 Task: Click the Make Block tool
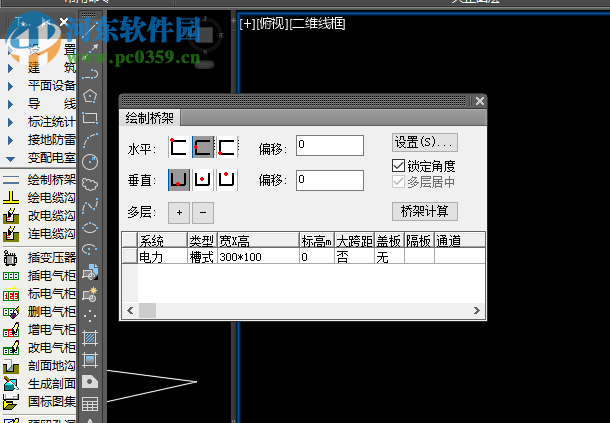point(90,294)
